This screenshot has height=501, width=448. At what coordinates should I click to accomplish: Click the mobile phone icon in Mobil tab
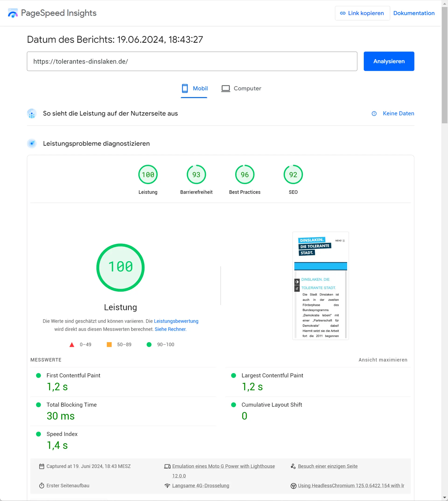[x=185, y=88]
